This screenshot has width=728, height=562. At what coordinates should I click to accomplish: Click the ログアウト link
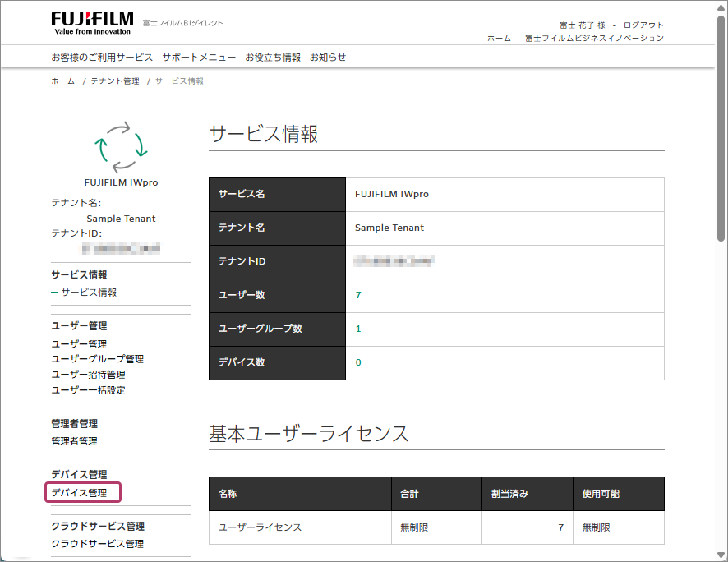643,25
